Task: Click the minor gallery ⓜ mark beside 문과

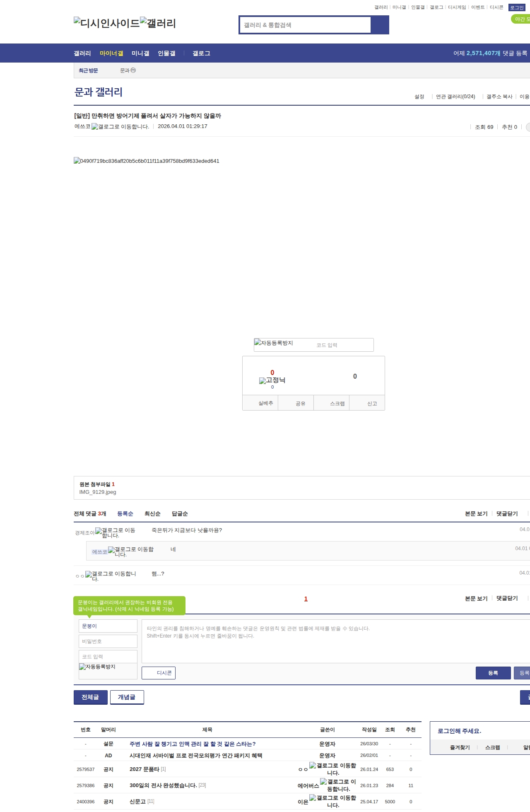Action: (x=133, y=70)
